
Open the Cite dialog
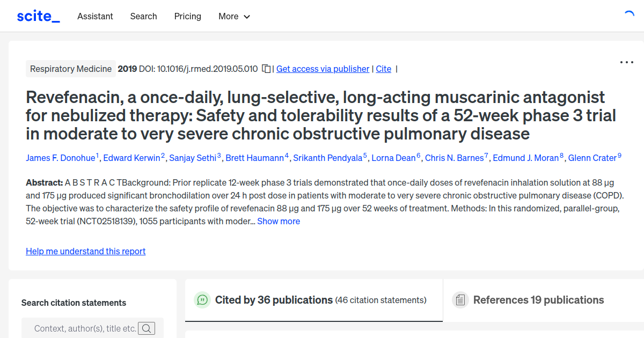point(383,69)
